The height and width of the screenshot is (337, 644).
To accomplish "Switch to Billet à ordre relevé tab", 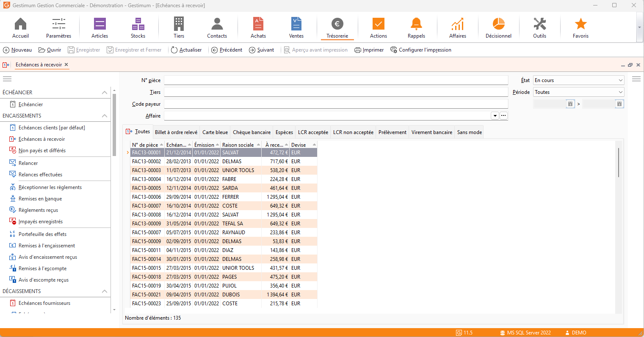I will (176, 132).
